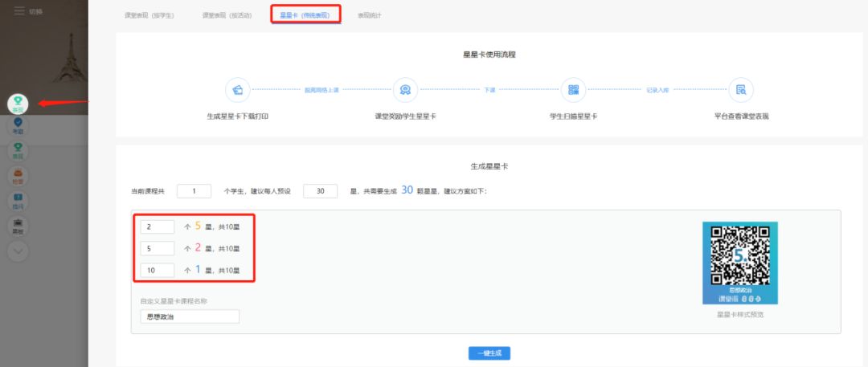The image size is (868, 367).
Task: Click the 学生扫描星星卡 step caption
Action: (x=573, y=116)
